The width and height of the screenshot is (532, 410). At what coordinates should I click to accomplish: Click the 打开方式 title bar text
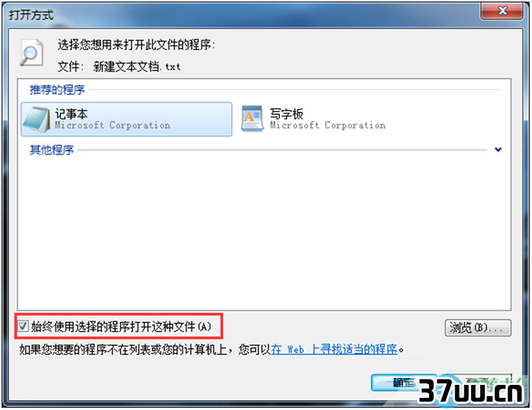coord(31,15)
